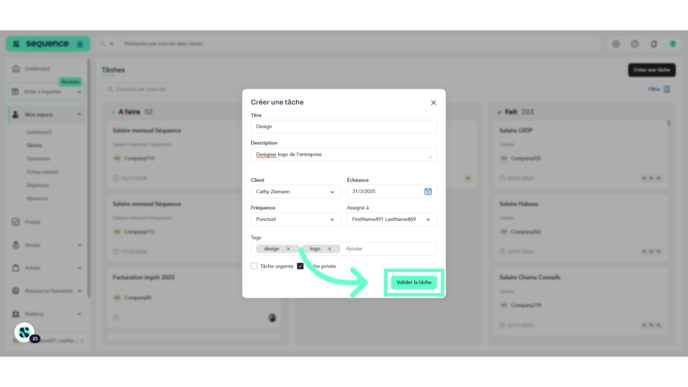Expand the Banking section chevron
Image resolution: width=688 pixels, height=387 pixels.
79,314
